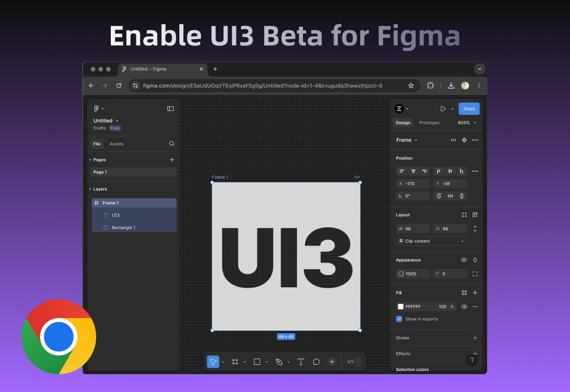Flip the selection horizontally
The image size is (570, 392).
pyautogui.click(x=450, y=196)
